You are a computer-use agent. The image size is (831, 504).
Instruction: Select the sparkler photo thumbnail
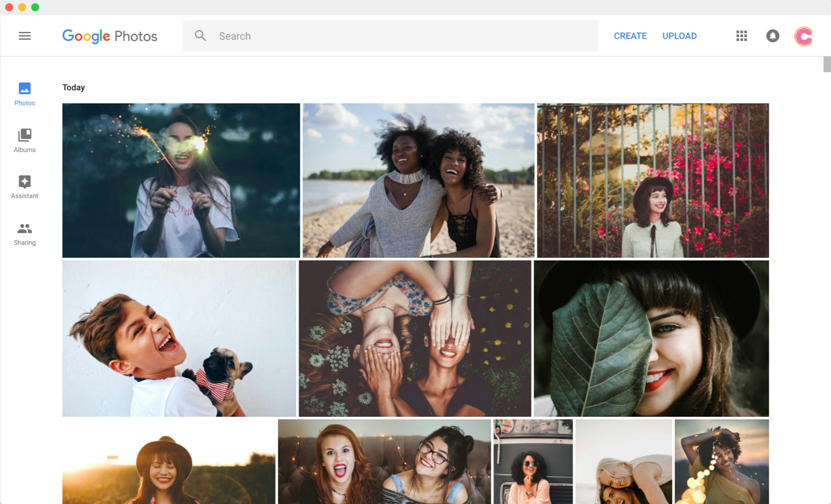pos(181,180)
